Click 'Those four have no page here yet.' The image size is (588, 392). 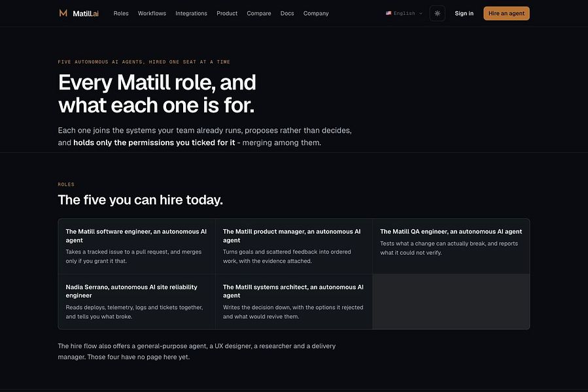(139, 357)
